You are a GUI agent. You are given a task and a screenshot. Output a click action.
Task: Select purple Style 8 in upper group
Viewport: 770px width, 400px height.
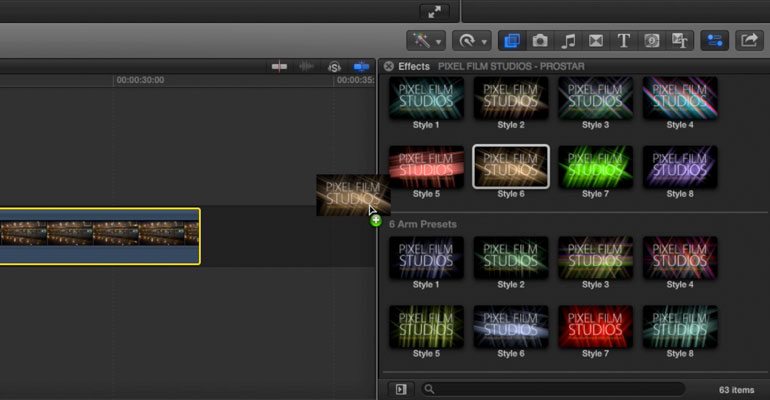(680, 167)
